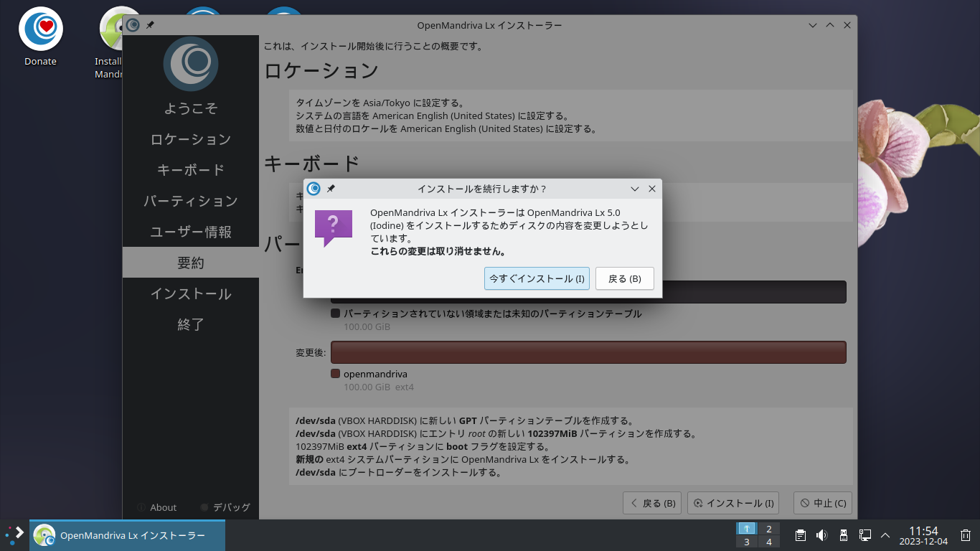The width and height of the screenshot is (980, 551).
Task: Click the 変更後 partition bar
Action: point(588,352)
